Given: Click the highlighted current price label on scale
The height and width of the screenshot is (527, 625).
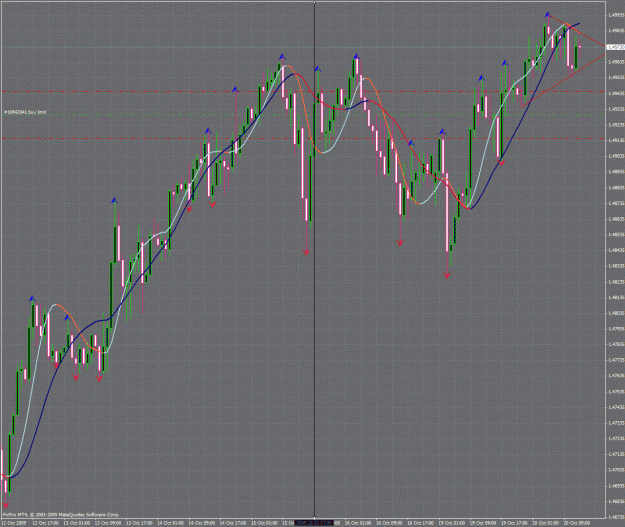Looking at the screenshot, I should pyautogui.click(x=615, y=47).
